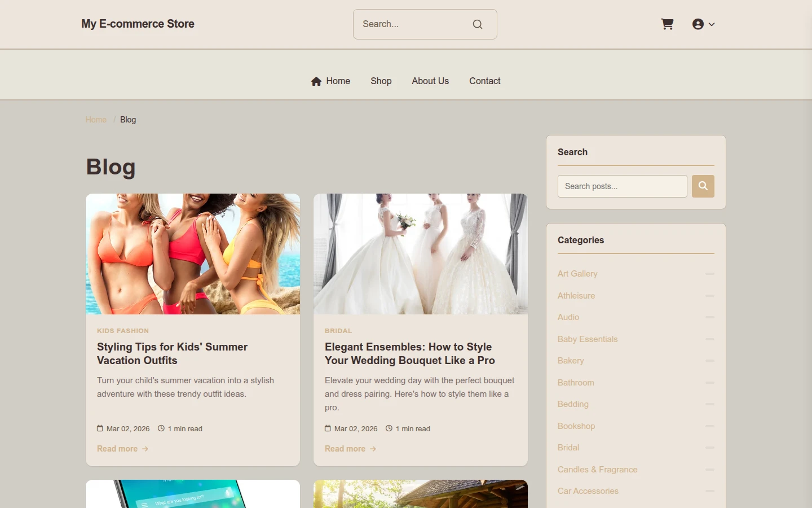
Task: Click the clock icon on Wedding Bouquet card
Action: (x=389, y=428)
